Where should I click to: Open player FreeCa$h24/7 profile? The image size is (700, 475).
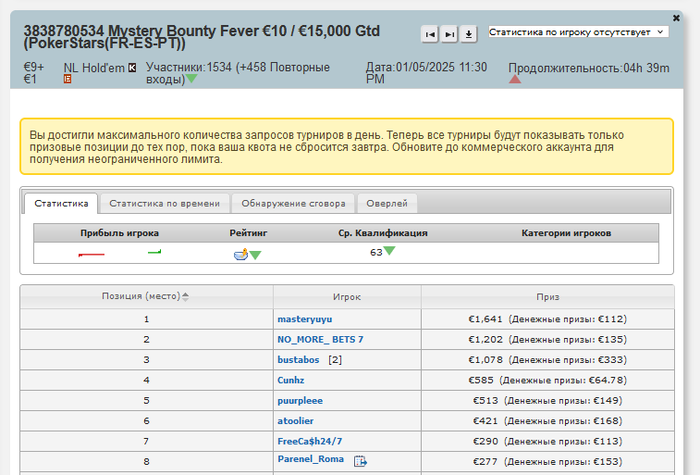(310, 442)
